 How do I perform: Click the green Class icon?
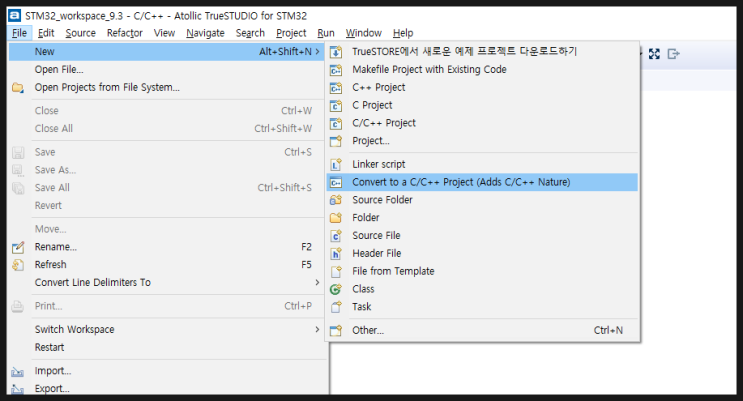point(336,289)
